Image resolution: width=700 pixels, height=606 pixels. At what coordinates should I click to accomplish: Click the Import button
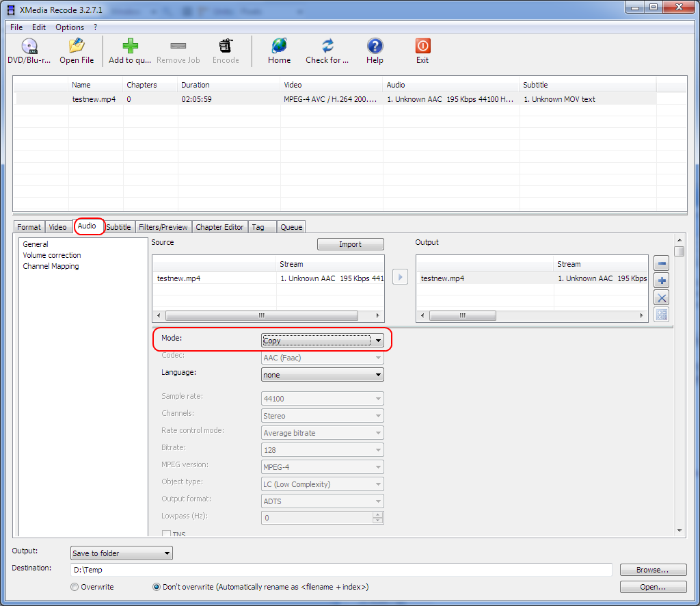(350, 244)
